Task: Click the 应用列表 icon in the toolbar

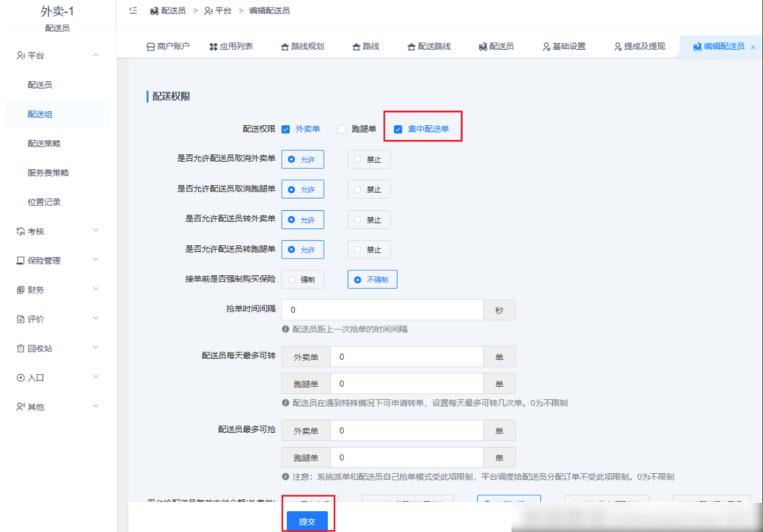Action: click(213, 45)
